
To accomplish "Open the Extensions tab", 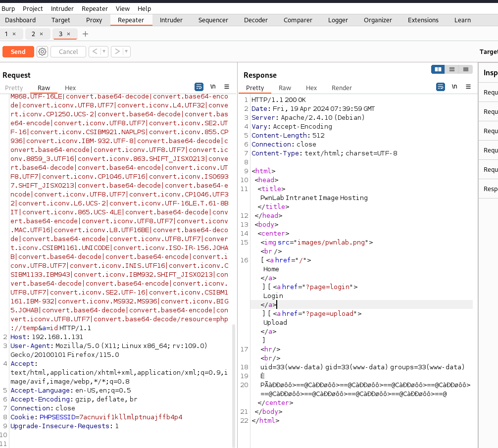I will click(x=423, y=20).
